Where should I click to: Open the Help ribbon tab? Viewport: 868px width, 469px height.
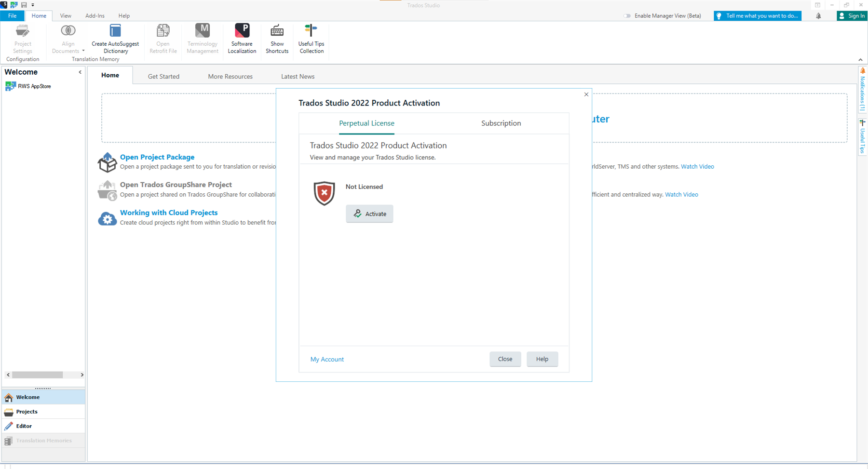click(x=124, y=16)
